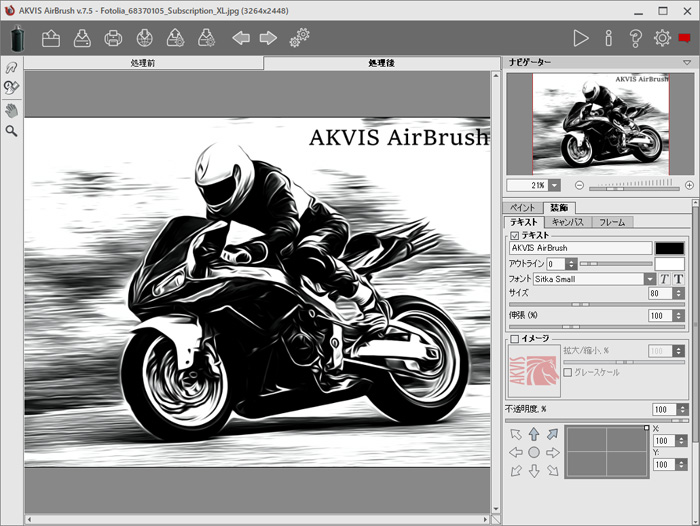This screenshot has height=526, width=700.
Task: Select the zoom magnifier tool
Action: click(12, 131)
